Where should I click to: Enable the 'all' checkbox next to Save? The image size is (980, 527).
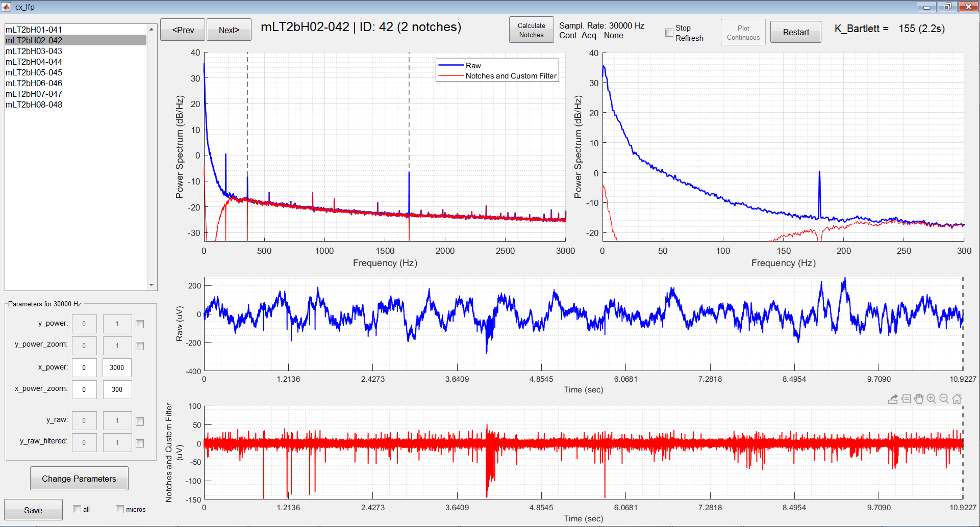click(x=77, y=509)
